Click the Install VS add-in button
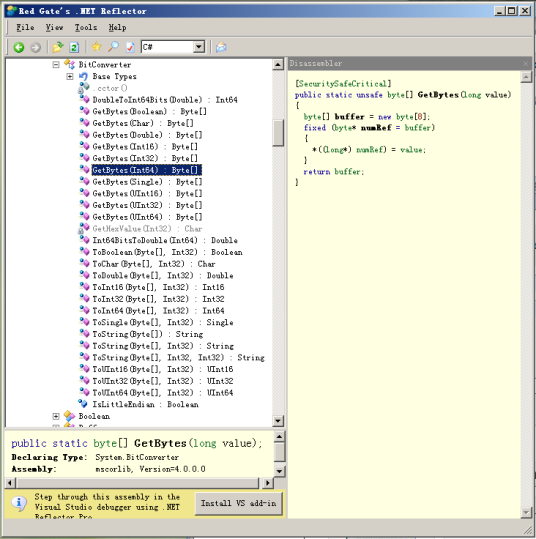536x539 pixels. coord(239,503)
